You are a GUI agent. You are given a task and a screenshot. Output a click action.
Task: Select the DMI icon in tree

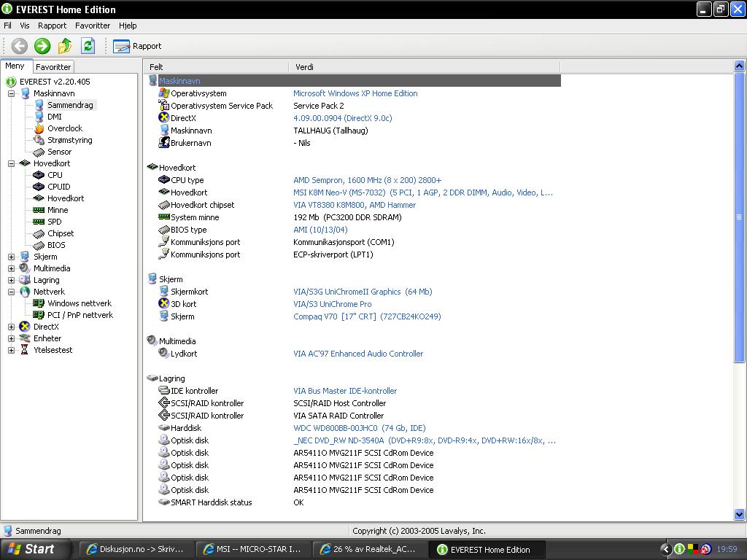[39, 117]
